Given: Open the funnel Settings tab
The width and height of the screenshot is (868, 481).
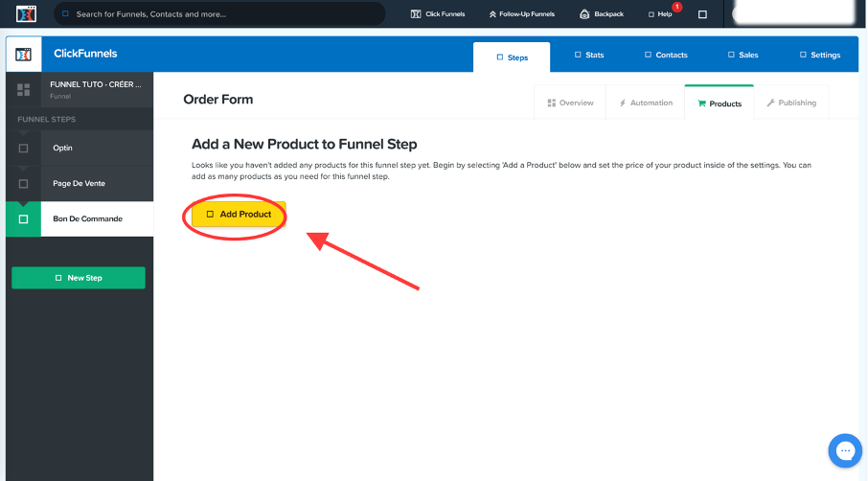Looking at the screenshot, I should coord(820,55).
